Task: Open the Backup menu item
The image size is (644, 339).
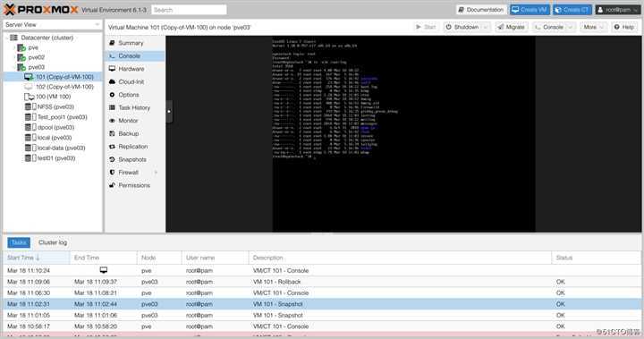Action: (135, 133)
